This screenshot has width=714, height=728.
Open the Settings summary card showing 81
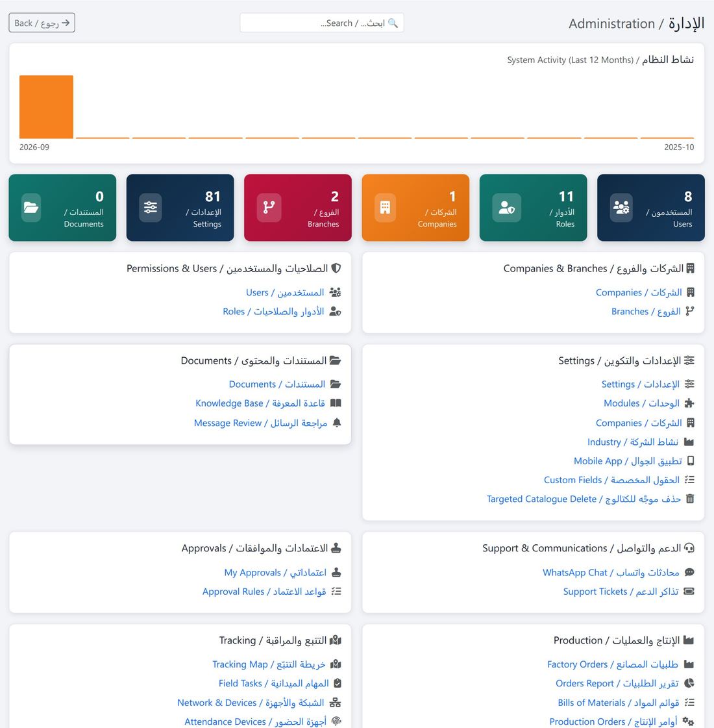(x=180, y=208)
